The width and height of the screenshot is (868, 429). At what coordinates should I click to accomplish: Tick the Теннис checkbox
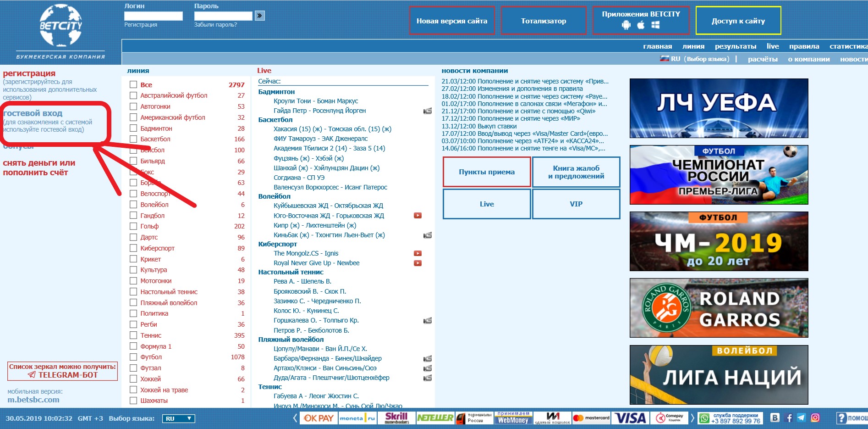click(x=133, y=335)
